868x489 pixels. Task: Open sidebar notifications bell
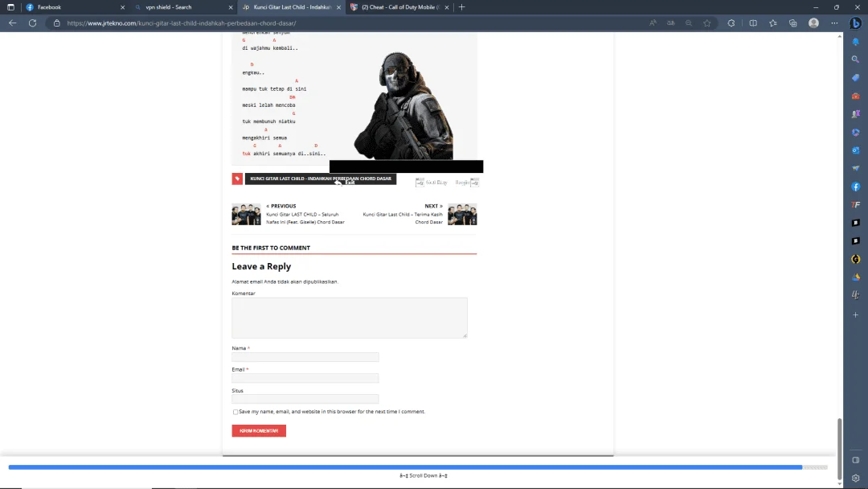(x=855, y=42)
